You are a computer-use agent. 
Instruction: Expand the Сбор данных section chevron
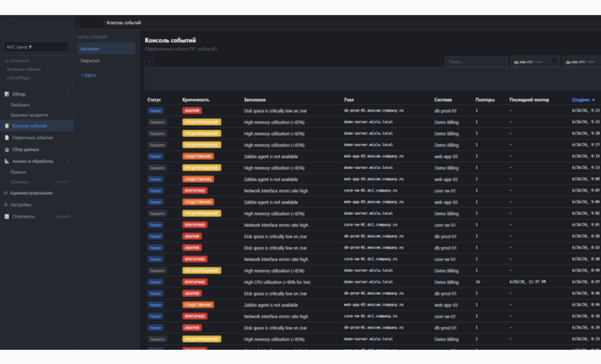tap(68, 149)
